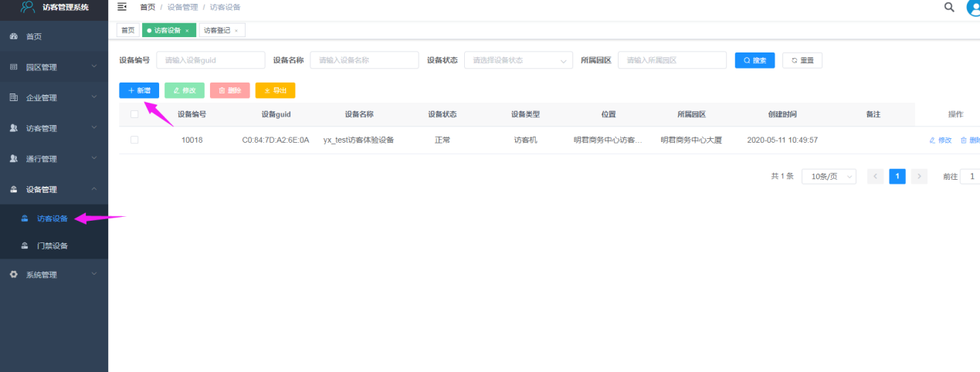The image size is (980, 372).
Task: Click the 系统管理 gear icon
Action: click(13, 275)
